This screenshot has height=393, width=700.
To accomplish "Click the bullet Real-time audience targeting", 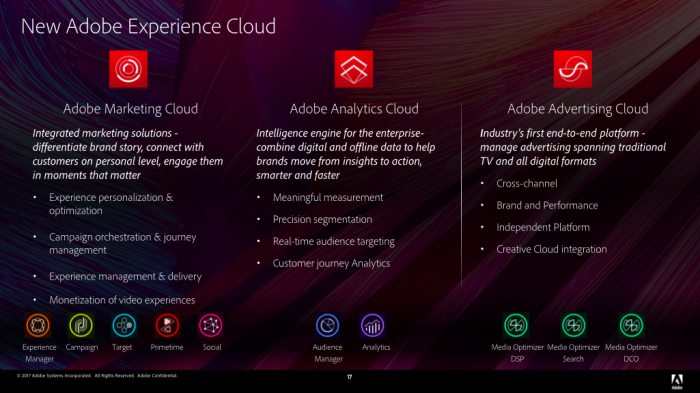I will 333,241.
